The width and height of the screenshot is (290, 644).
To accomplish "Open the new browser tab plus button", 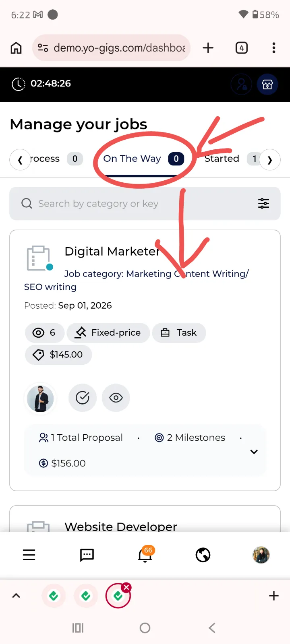I will coord(208,48).
